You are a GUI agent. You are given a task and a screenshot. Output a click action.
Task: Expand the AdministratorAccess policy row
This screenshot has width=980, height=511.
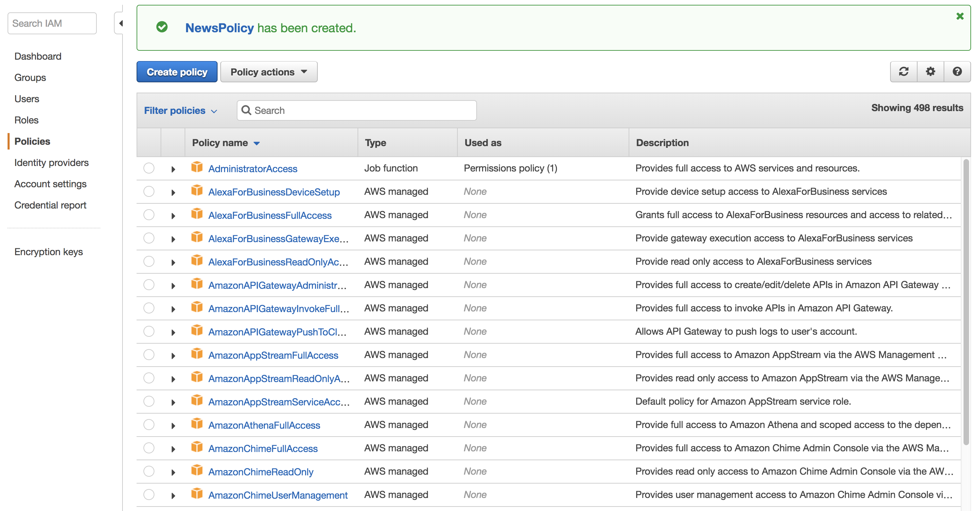pos(173,169)
